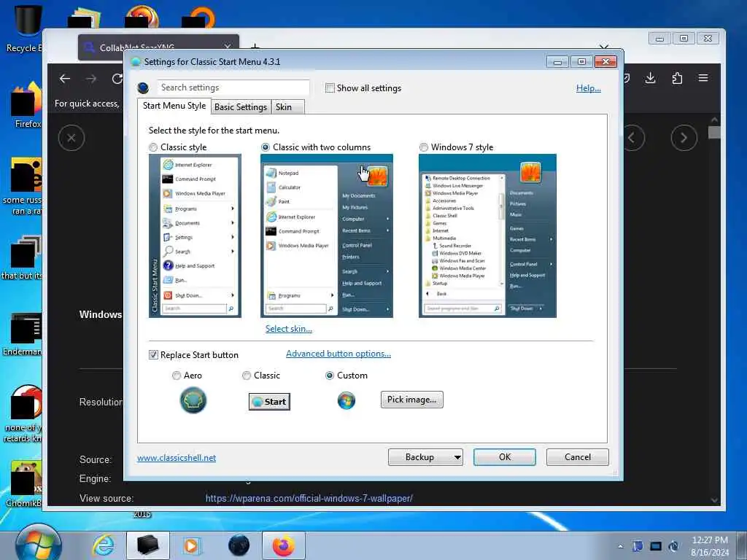Switch to Firefox from the taskbar

284,545
